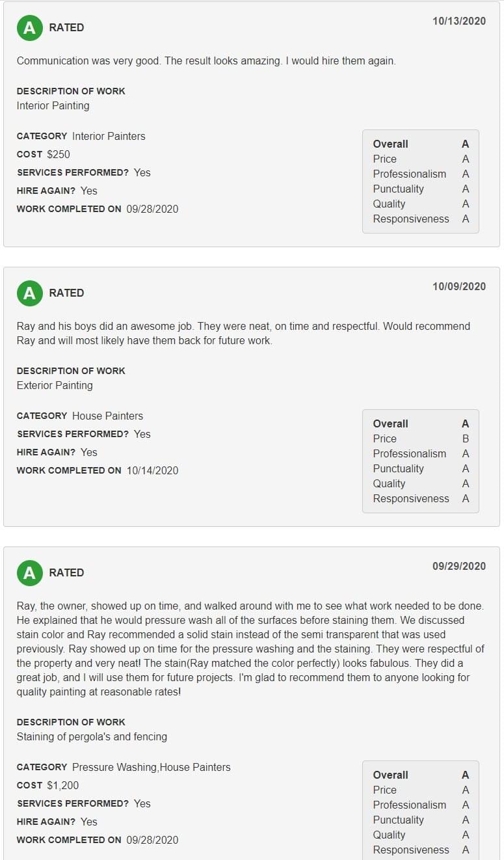Select the 09/29/2020 review date
Image resolution: width=504 pixels, height=860 pixels.
458,566
